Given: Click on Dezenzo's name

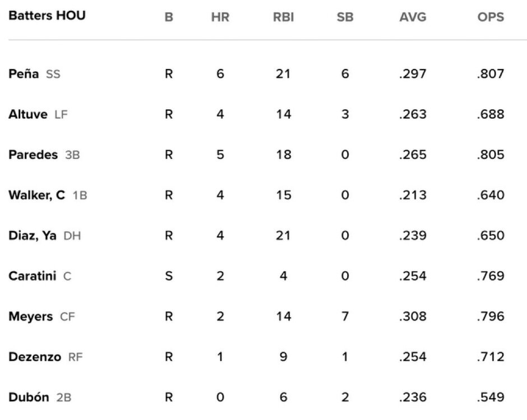Looking at the screenshot, I should point(35,357).
